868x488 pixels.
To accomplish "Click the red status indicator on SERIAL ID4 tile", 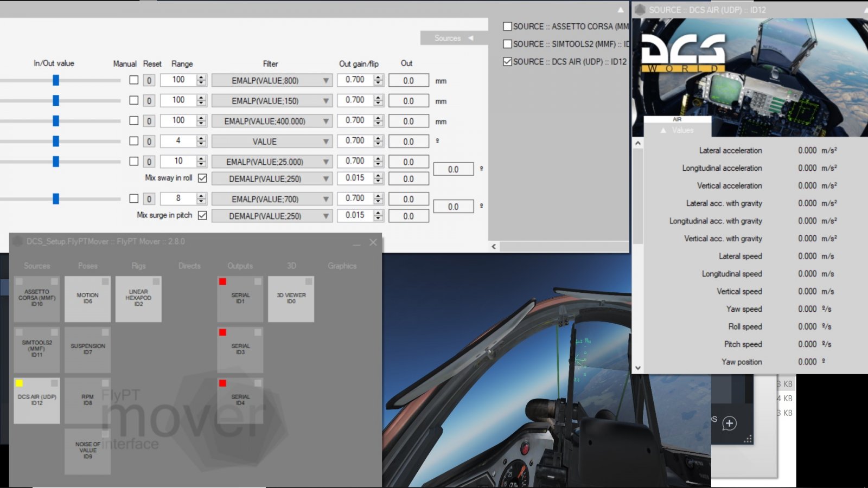I will point(222,383).
